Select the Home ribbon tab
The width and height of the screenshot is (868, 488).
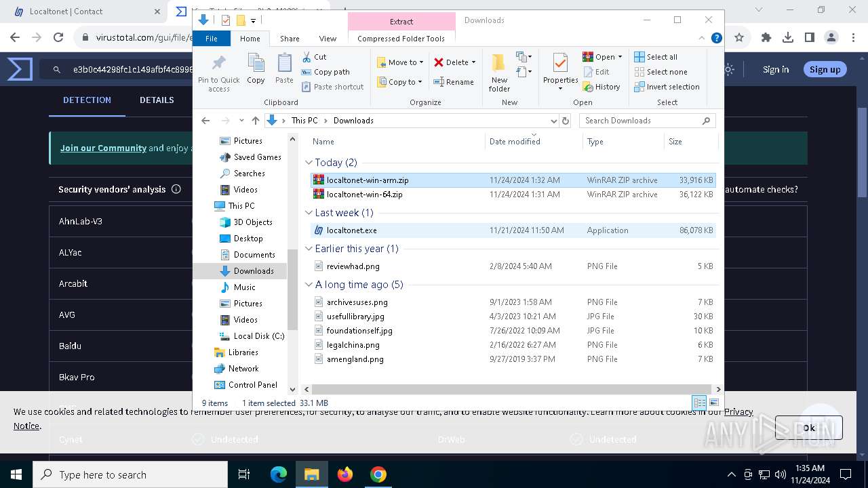click(250, 39)
